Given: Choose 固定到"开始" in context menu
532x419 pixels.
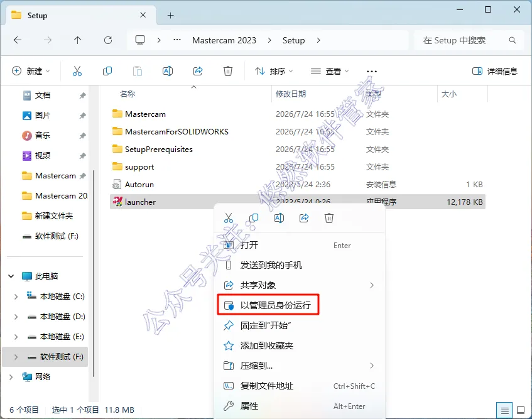Looking at the screenshot, I should coord(300,325).
